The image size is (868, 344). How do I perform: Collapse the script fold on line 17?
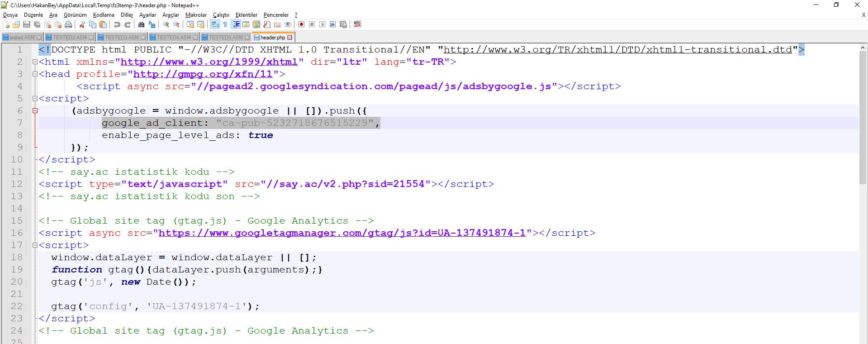[35, 245]
